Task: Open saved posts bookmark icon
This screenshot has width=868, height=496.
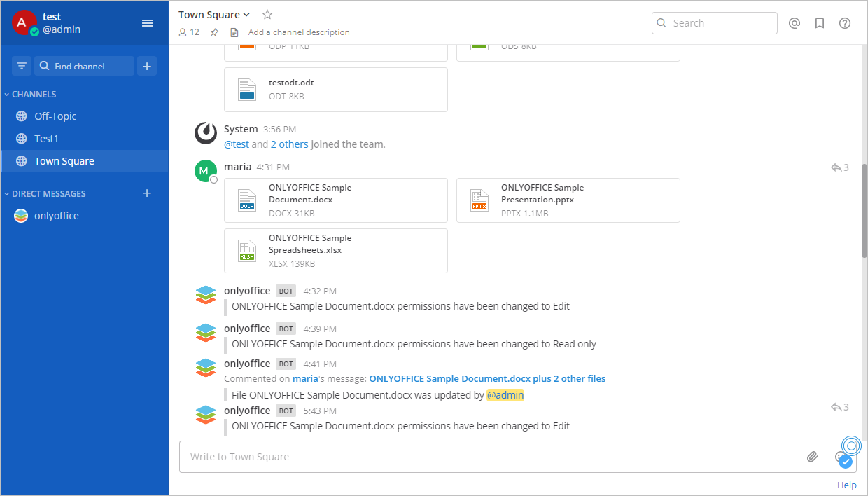Action: (x=820, y=23)
